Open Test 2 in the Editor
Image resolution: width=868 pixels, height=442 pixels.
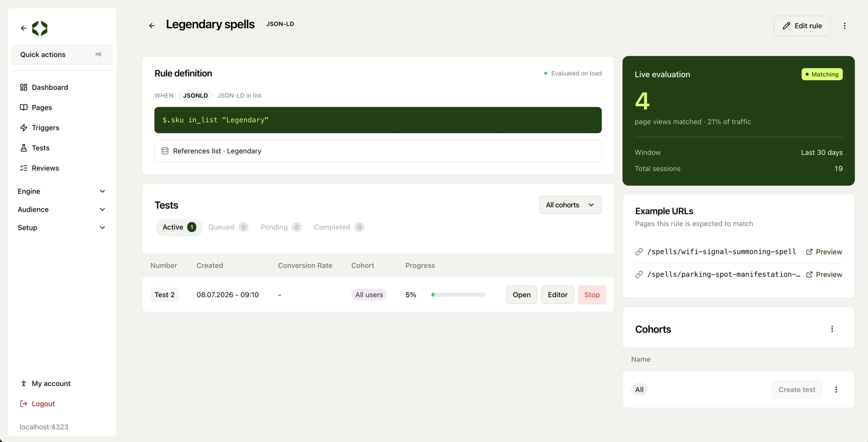557,295
